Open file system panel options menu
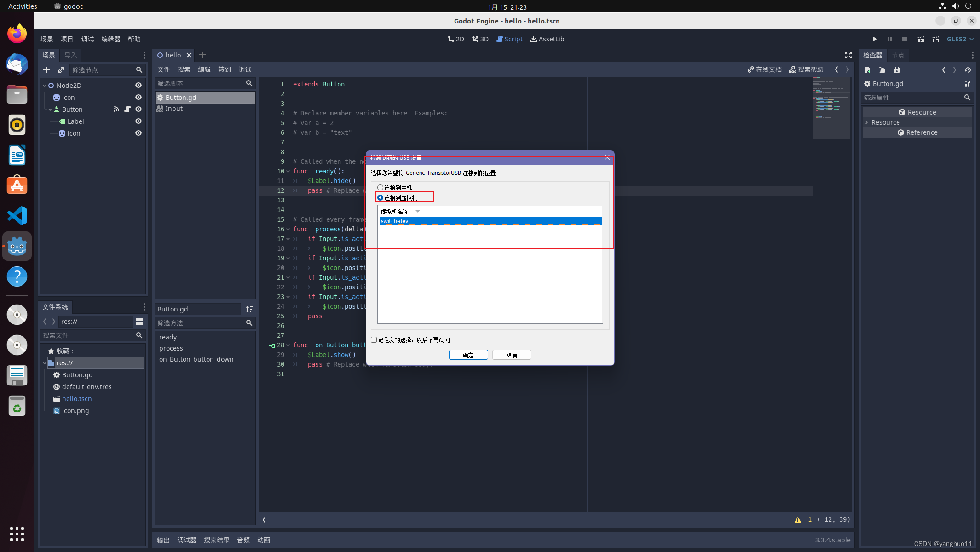 (144, 307)
